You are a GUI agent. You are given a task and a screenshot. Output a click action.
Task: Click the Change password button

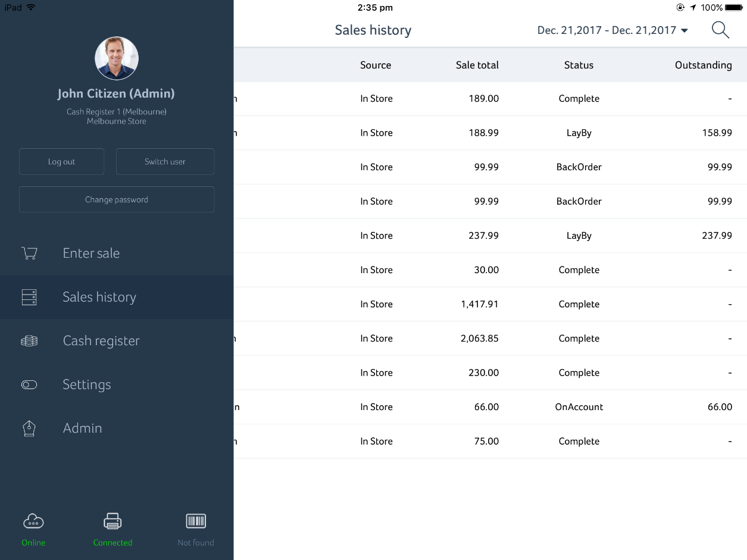click(117, 199)
